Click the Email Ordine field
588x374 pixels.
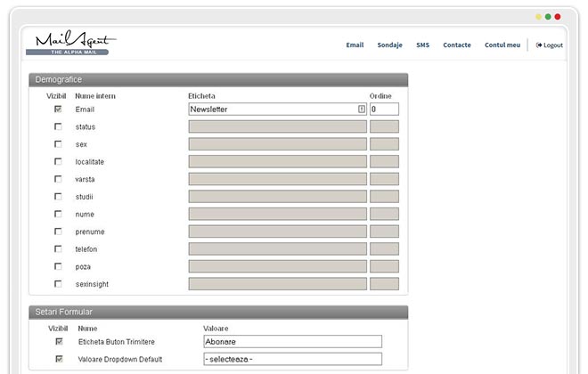[384, 110]
